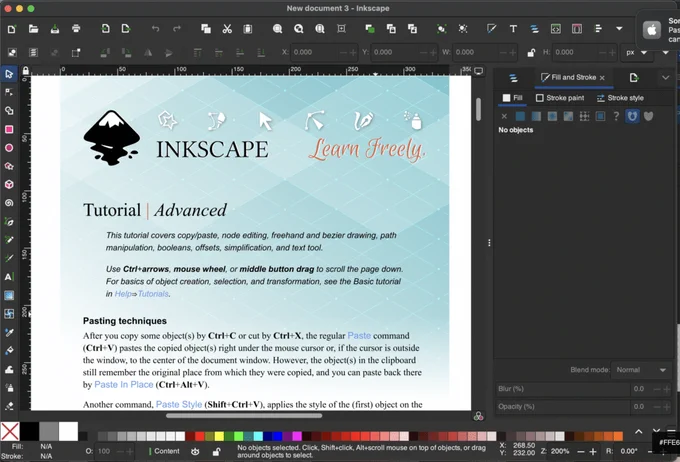680x462 pixels.
Task: Create a new document
Action: point(12,29)
